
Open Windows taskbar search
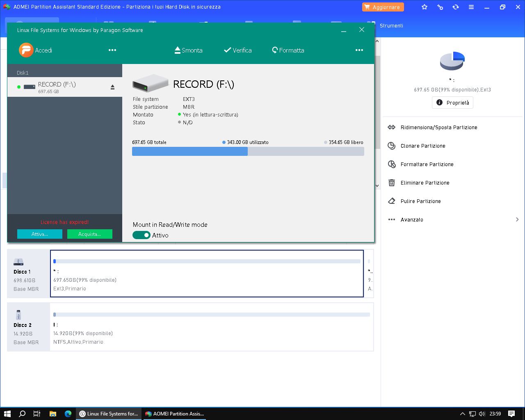[22, 414]
